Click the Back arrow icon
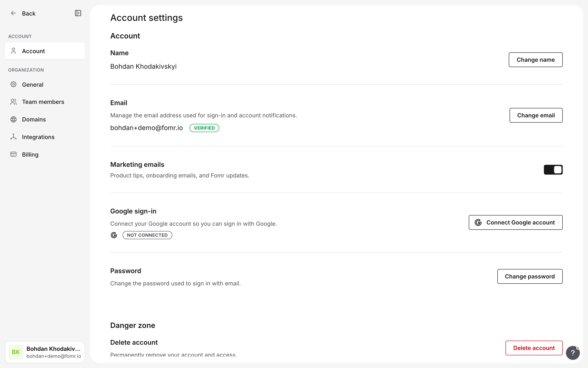The width and height of the screenshot is (588, 368). pos(13,13)
